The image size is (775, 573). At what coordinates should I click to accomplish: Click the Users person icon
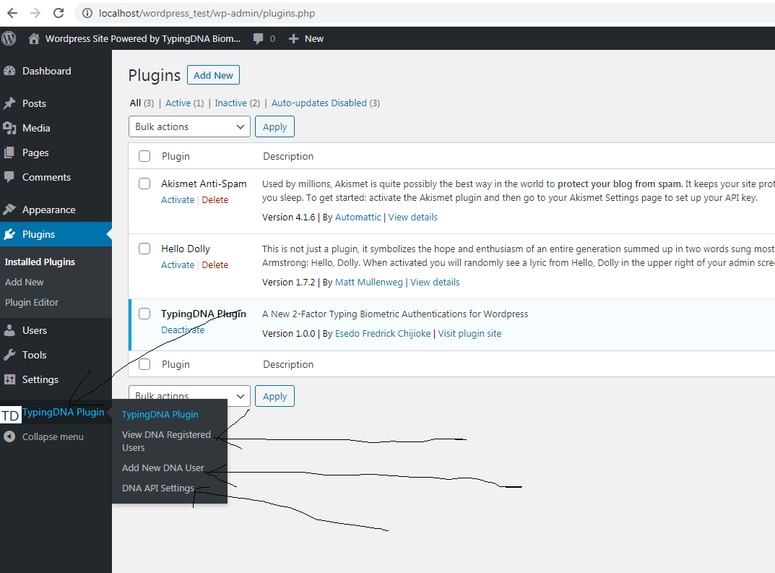(9, 330)
